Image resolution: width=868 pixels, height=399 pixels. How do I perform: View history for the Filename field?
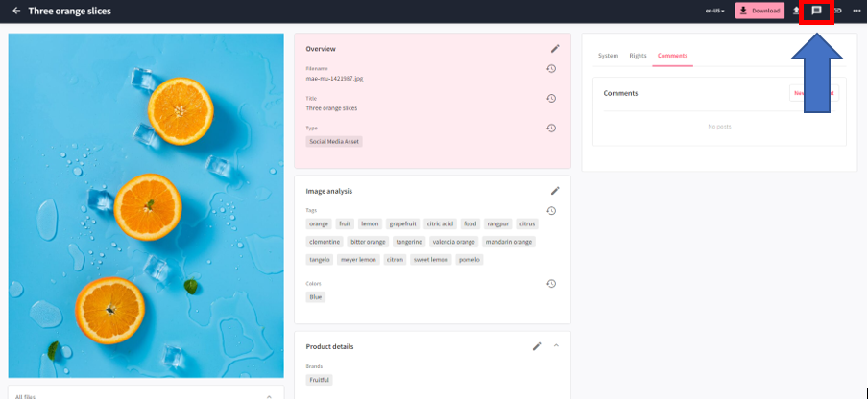(x=551, y=69)
